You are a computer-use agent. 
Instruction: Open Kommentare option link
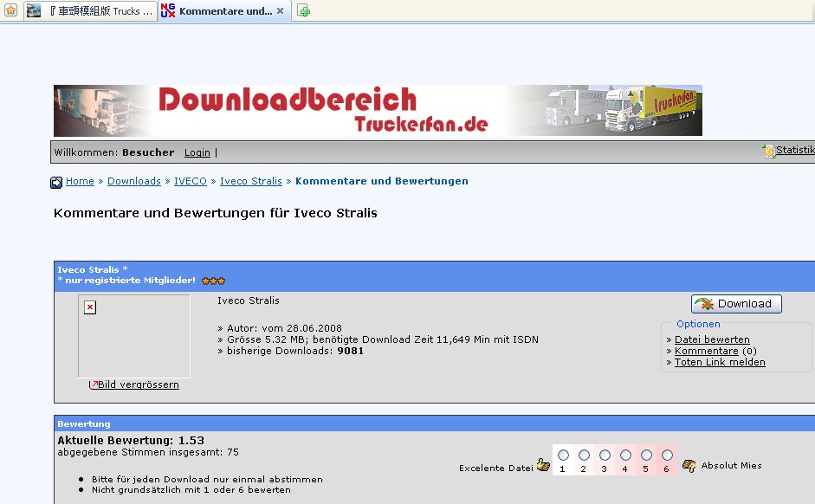[707, 351]
